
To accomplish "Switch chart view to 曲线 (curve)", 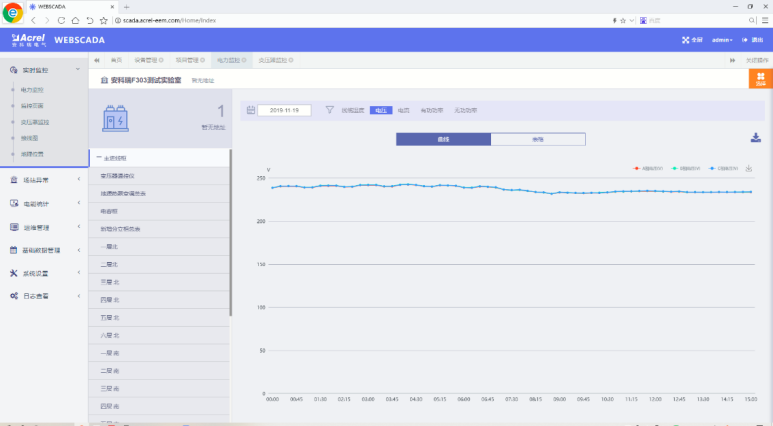I will [443, 139].
